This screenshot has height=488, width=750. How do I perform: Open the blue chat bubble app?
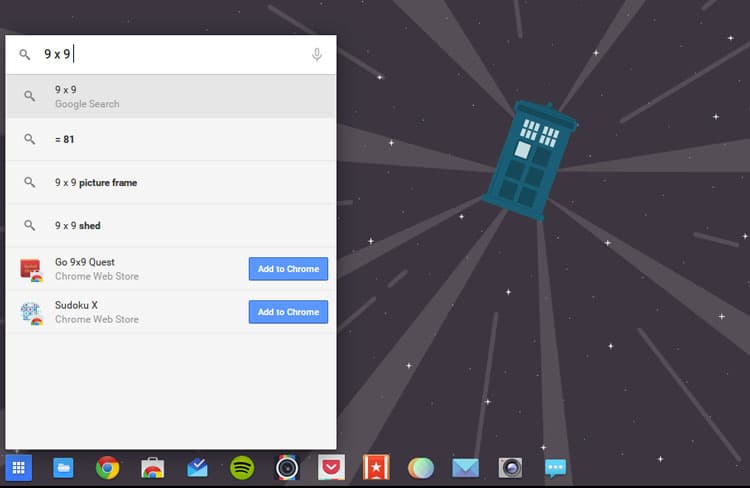point(555,467)
